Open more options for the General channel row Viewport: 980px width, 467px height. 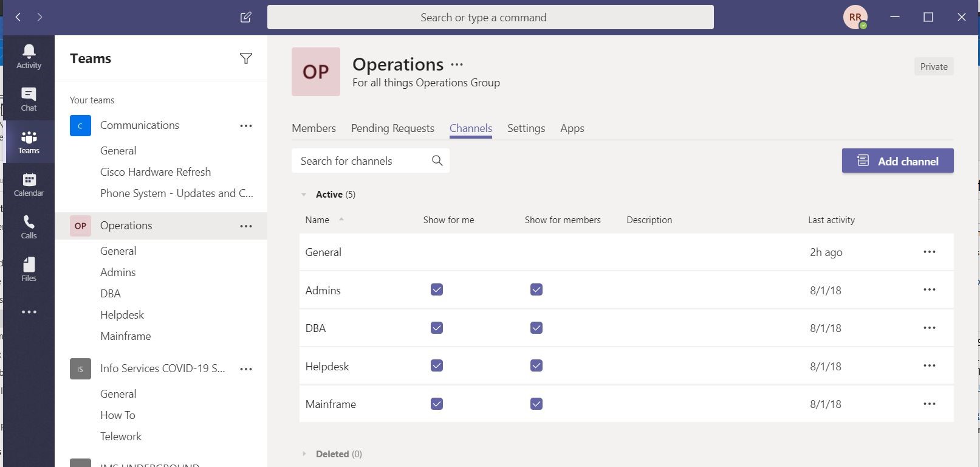coord(930,252)
